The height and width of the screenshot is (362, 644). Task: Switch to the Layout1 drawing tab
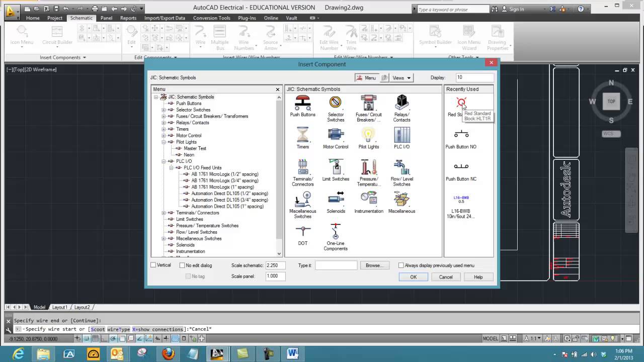(x=59, y=307)
